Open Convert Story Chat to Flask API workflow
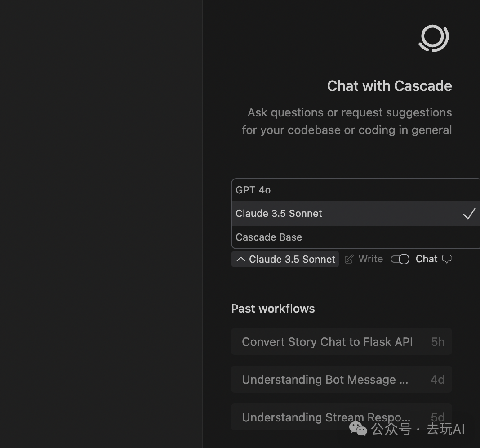The image size is (480, 448). pyautogui.click(x=327, y=342)
